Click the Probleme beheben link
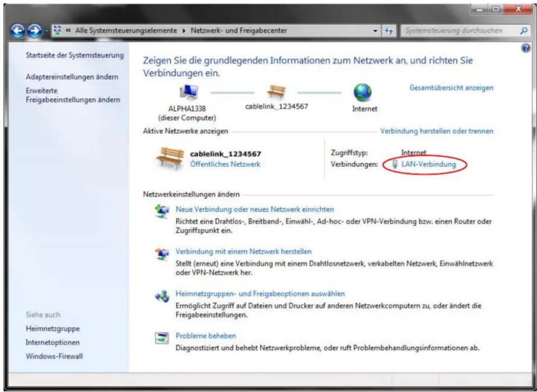 206,336
